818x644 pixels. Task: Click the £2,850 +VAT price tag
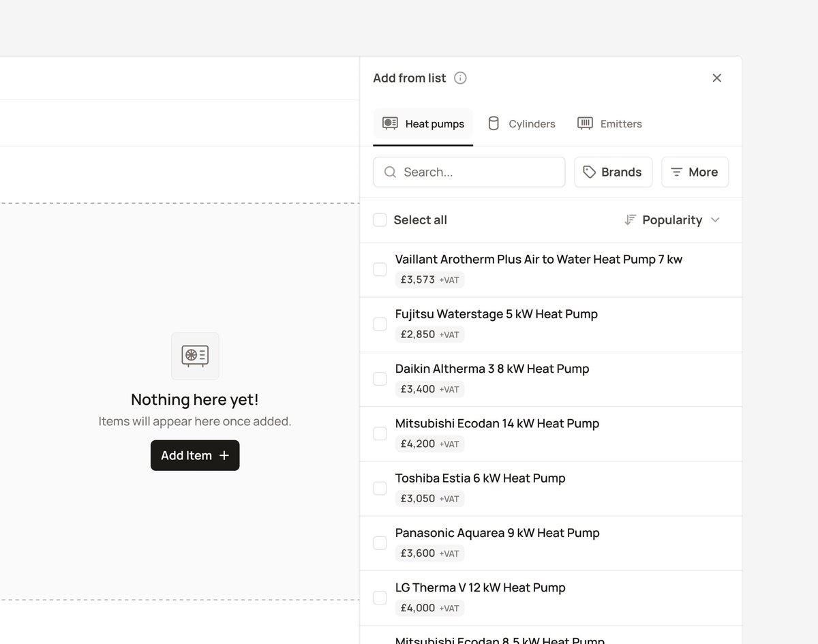[429, 335]
